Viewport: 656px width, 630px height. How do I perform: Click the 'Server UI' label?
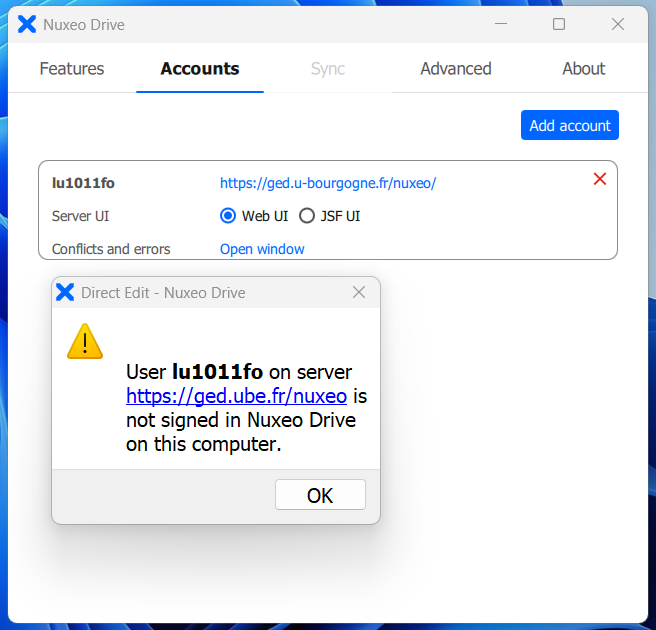coord(80,216)
